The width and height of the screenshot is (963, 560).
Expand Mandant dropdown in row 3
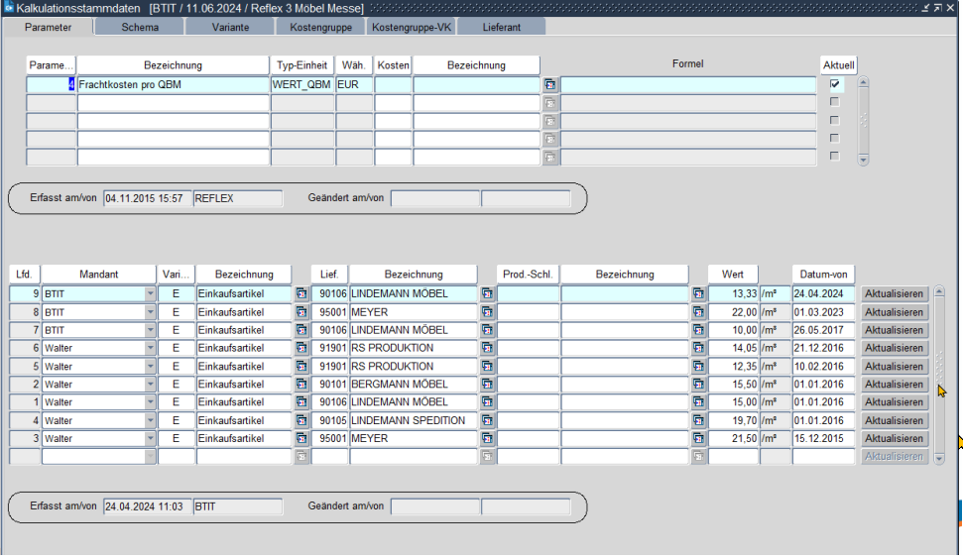point(150,438)
